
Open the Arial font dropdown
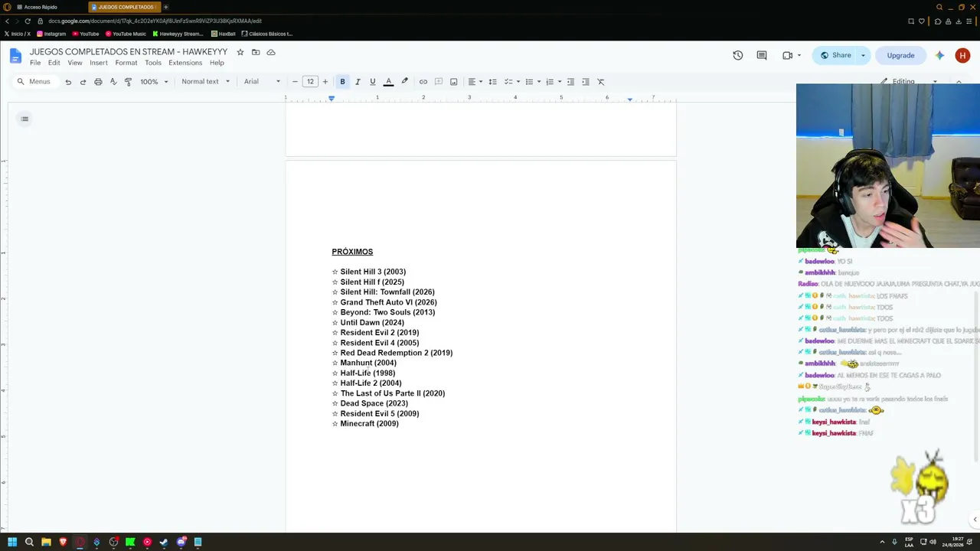pyautogui.click(x=262, y=82)
